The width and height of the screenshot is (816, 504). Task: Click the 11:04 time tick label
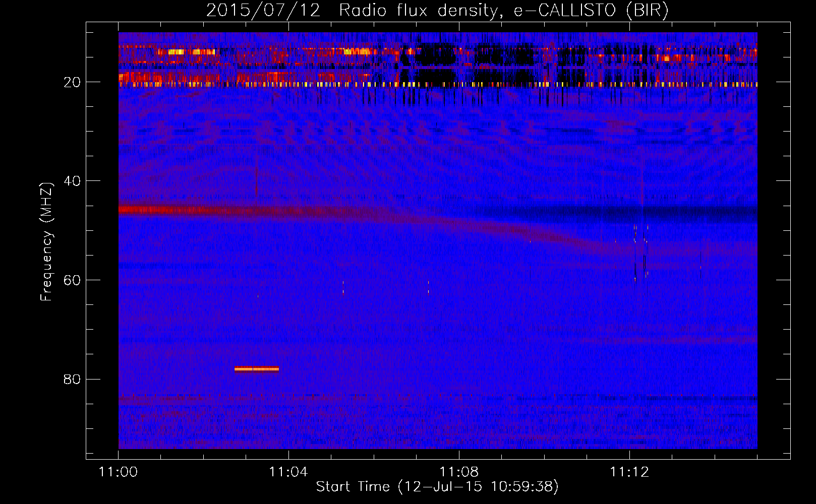pos(288,472)
